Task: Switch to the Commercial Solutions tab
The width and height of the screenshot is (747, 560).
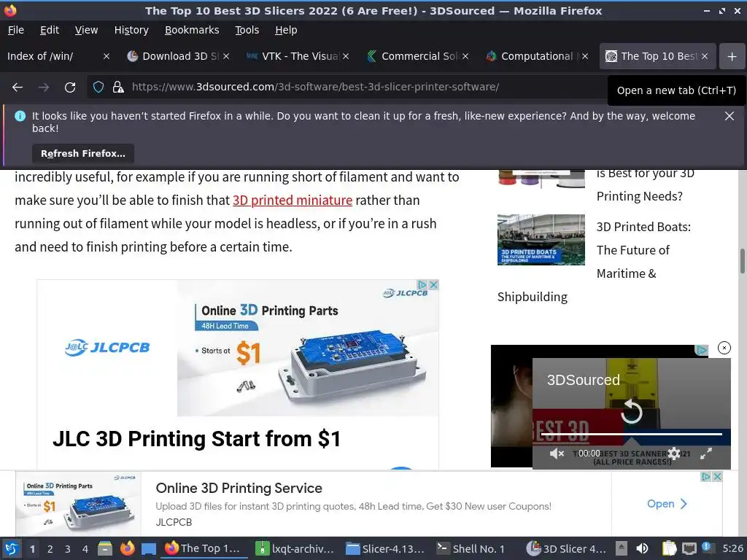Action: click(411, 57)
